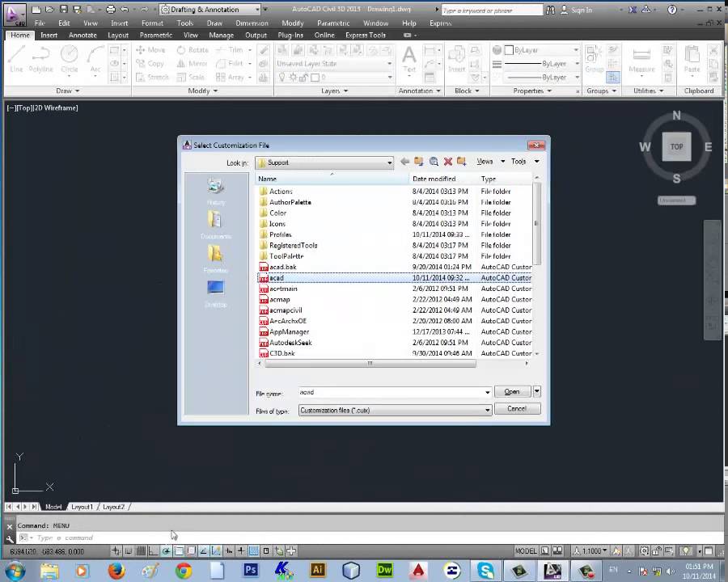Viewport: 728px width, 582px height.
Task: Open the arrow next to Open button
Action: [x=537, y=392]
